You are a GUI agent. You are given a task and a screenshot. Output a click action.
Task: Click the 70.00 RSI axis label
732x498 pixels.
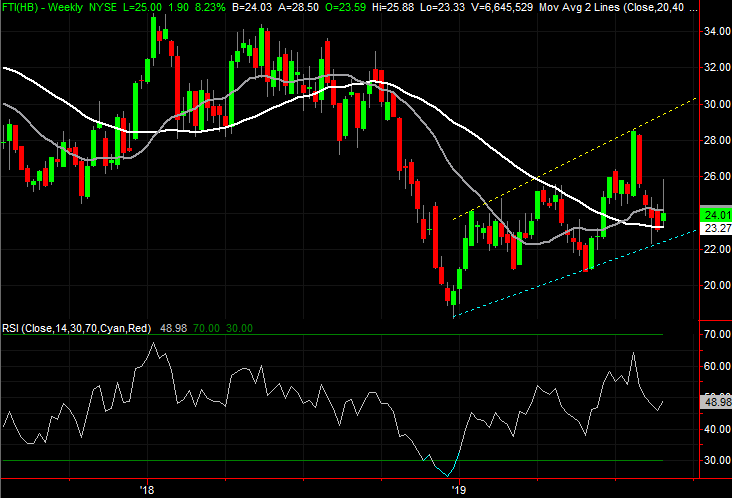tap(717, 334)
